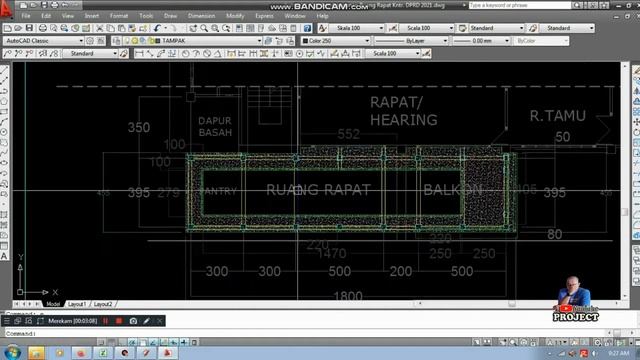The height and width of the screenshot is (360, 640).
Task: Stop the Bandicam recording
Action: coord(119,321)
